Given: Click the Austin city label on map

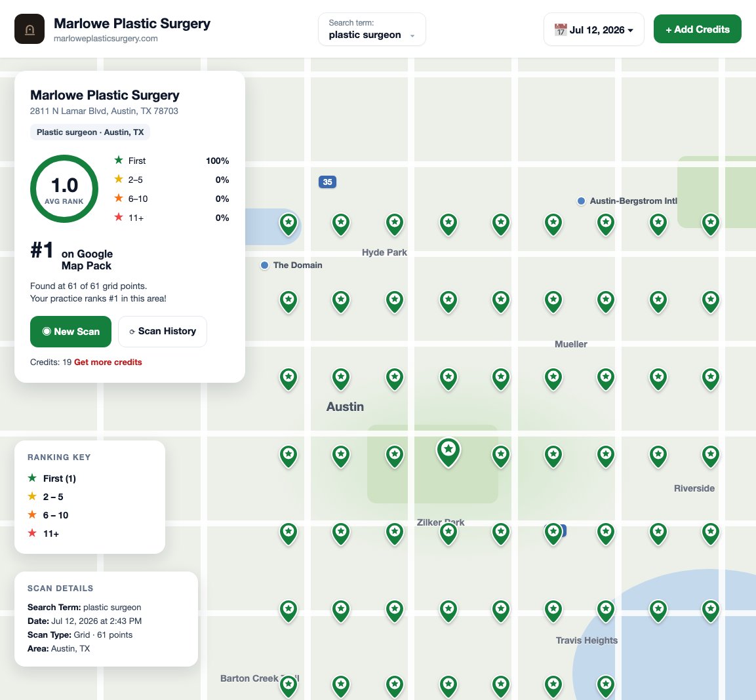Looking at the screenshot, I should tap(345, 407).
